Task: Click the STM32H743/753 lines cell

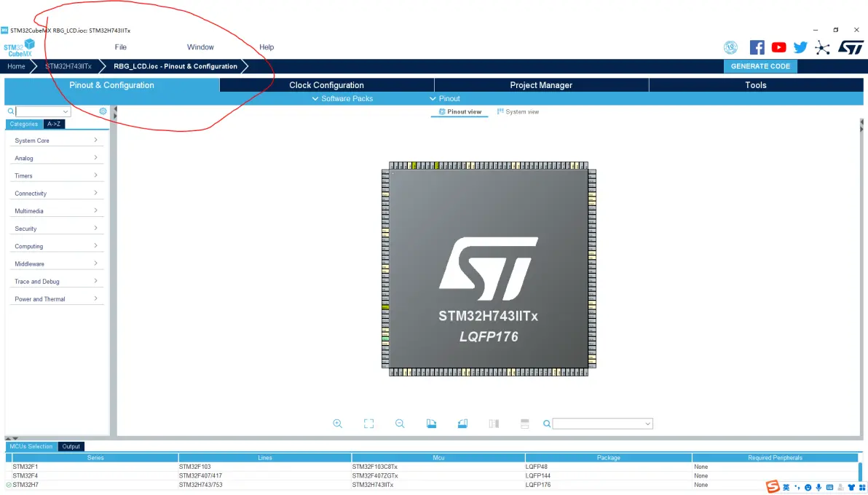Action: tap(264, 485)
